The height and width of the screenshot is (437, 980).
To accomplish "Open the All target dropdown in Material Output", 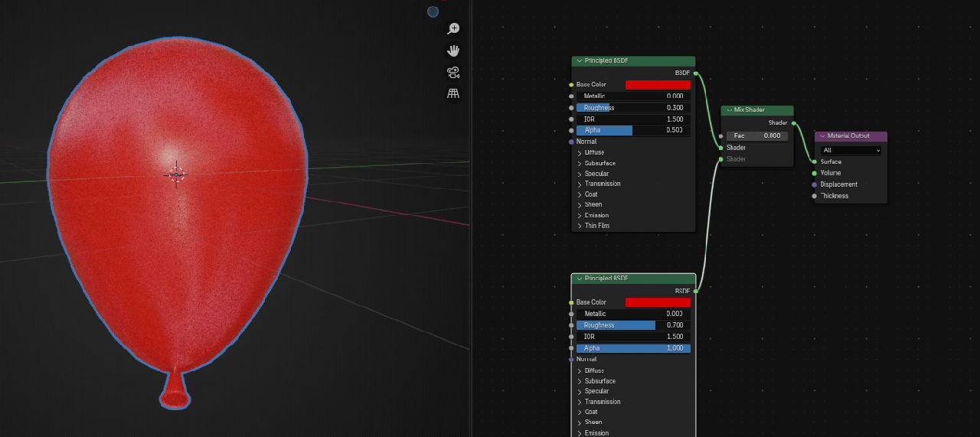I will click(851, 151).
